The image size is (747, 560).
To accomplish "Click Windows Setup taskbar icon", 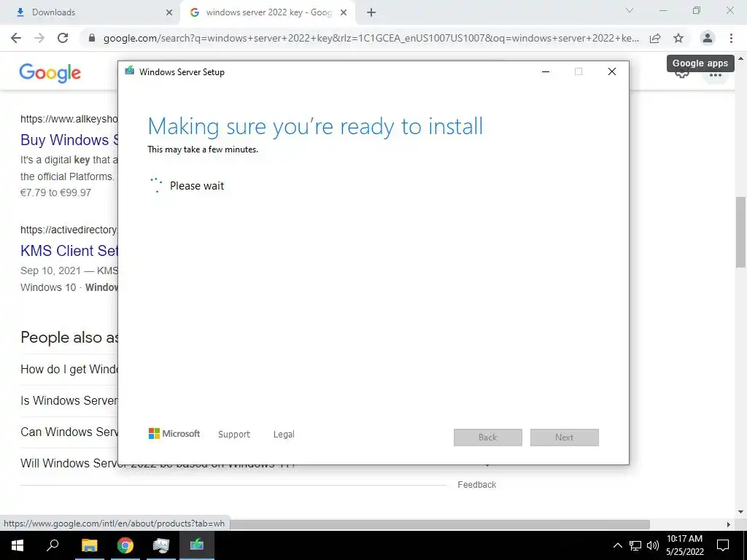I will click(x=197, y=545).
